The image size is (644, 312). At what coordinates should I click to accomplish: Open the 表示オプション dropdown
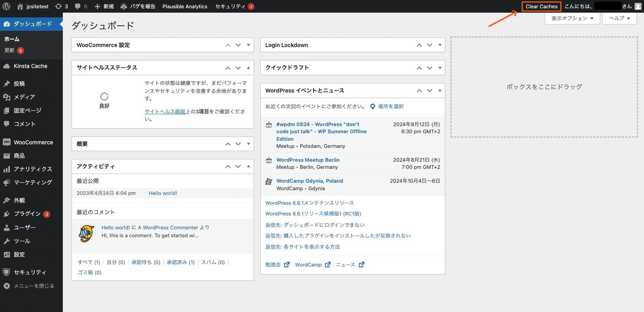click(572, 18)
